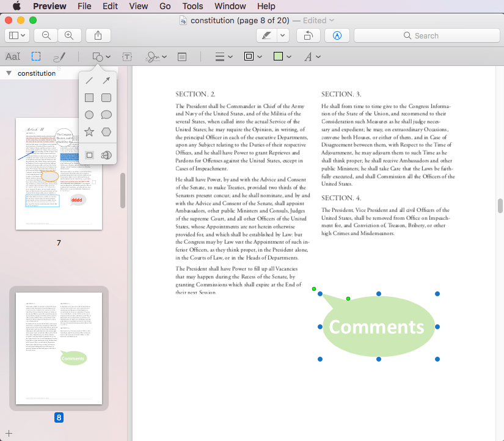Choose the Star shape
504x441 pixels.
tap(89, 131)
